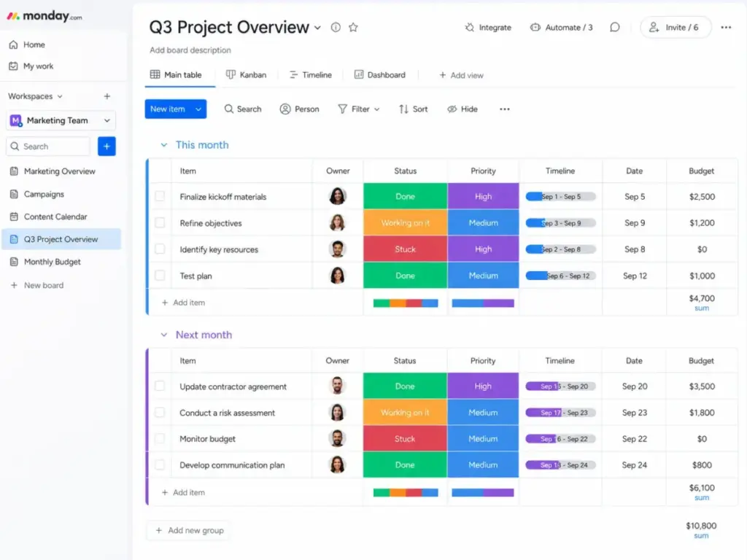Click owner avatar for Conduct a risk assessment
Screen dimensions: 747x560
point(337,413)
